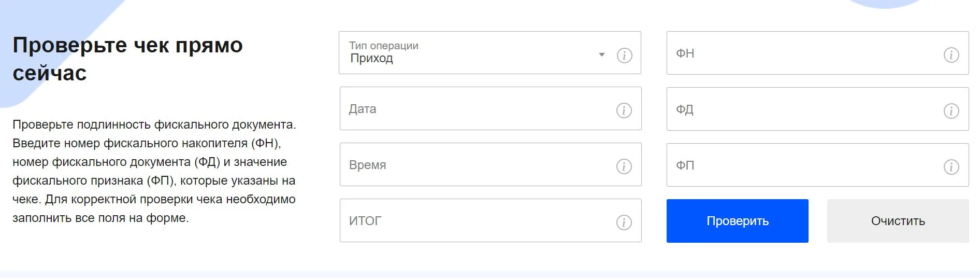Select the ФД input field
Image resolution: width=980 pixels, height=278 pixels.
pos(803,109)
